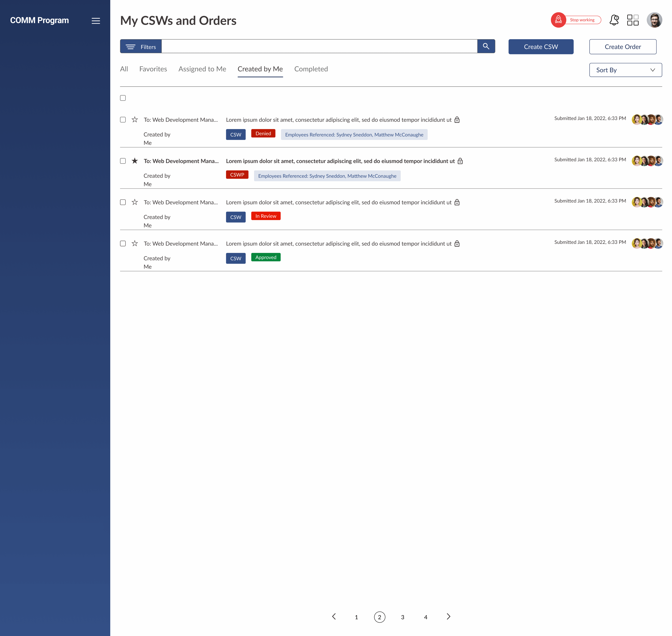Viewport: 672px width, 636px height.
Task: Check the select-all checkbox above list
Action: pos(123,98)
